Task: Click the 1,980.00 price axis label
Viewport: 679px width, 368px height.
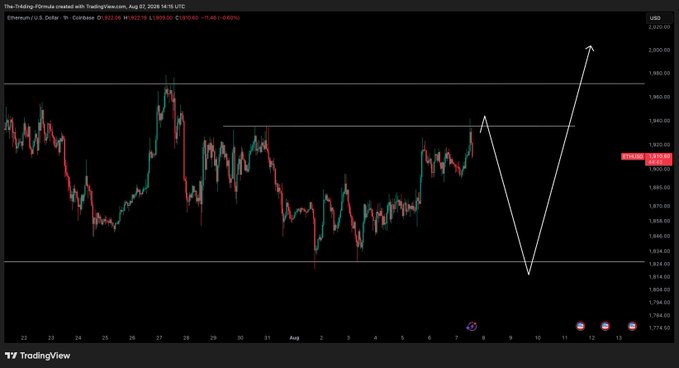Action: click(x=659, y=74)
